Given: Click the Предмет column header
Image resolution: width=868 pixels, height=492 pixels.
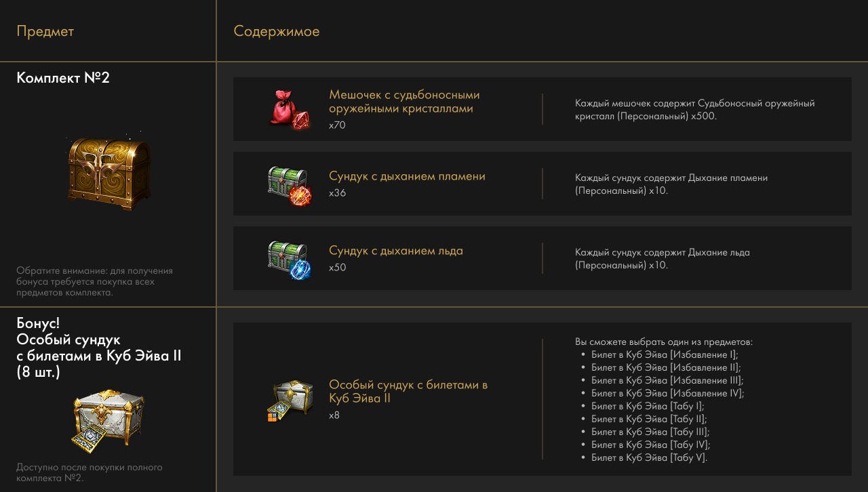Looking at the screenshot, I should click(x=45, y=31).
